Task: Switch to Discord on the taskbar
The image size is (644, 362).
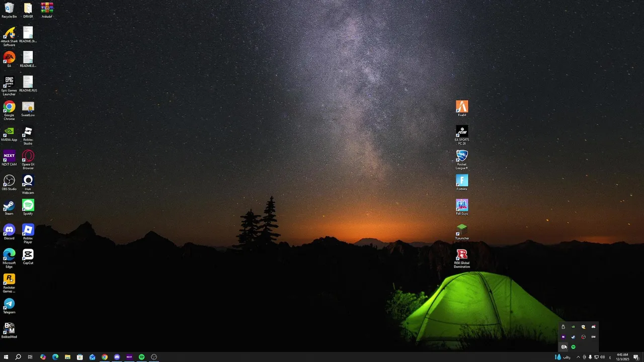Action: [117, 357]
